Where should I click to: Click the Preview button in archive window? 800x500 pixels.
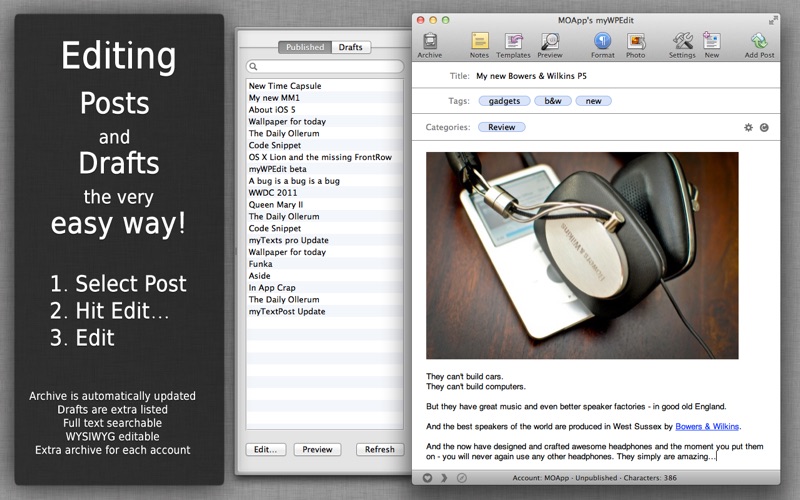[317, 449]
